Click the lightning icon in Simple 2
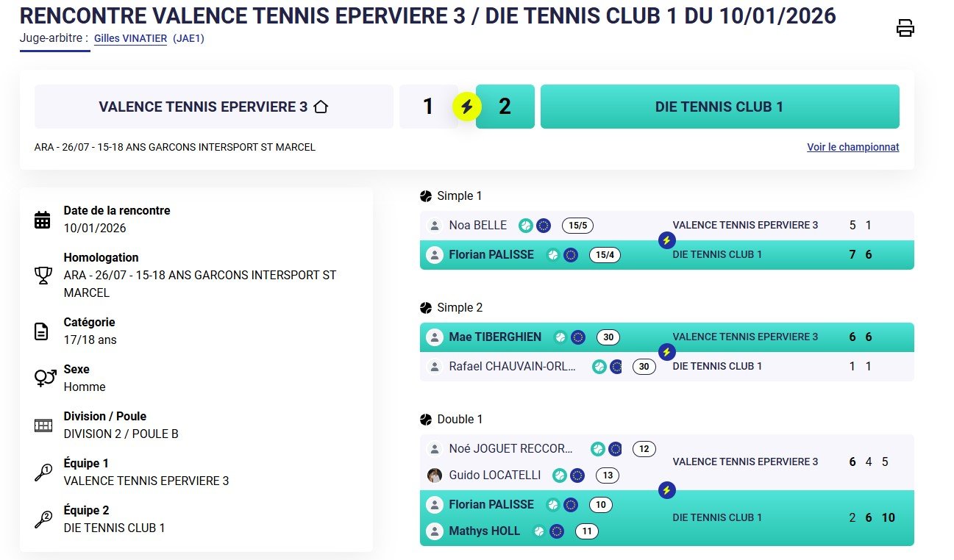 (666, 352)
